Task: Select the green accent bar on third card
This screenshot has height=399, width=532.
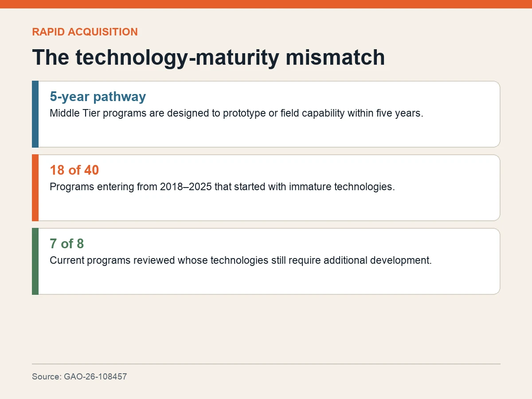Action: click(x=35, y=261)
